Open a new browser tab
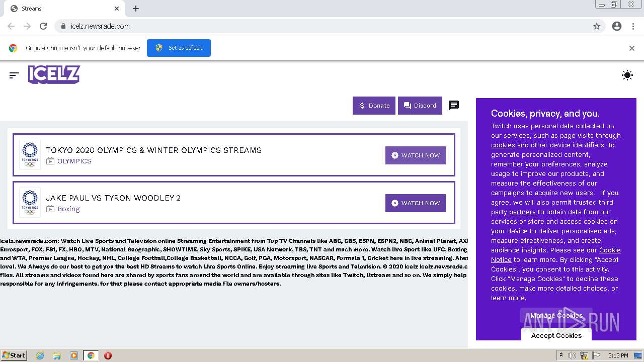The height and width of the screenshot is (362, 644). pos(136,9)
